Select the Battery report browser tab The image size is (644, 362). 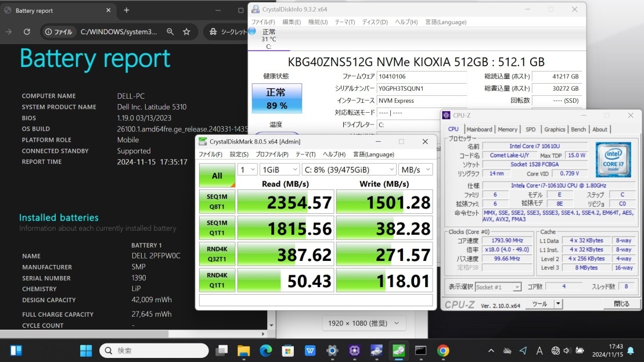pos(57,10)
